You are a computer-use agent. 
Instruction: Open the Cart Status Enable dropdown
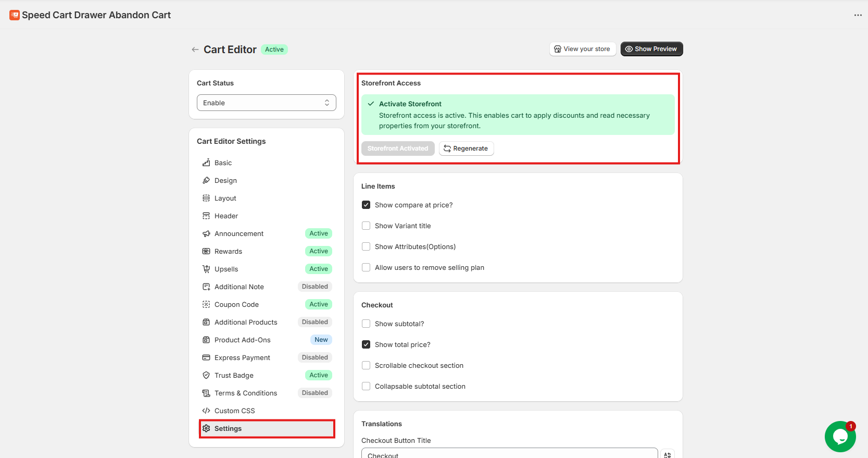(266, 103)
